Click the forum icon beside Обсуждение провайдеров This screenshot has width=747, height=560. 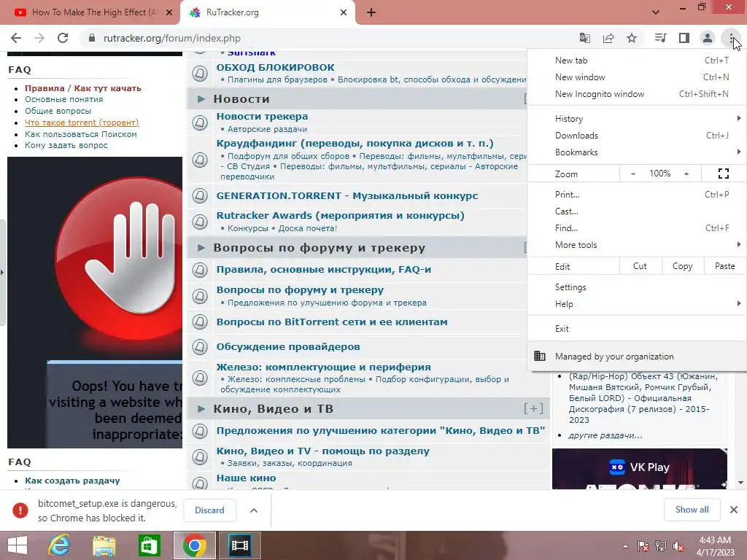click(x=200, y=346)
